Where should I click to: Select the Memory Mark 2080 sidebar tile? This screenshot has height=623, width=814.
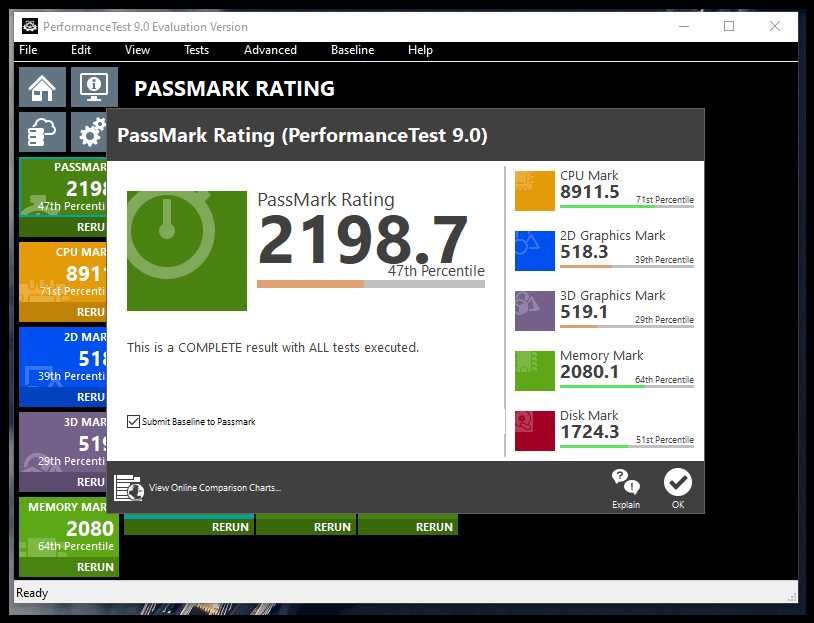click(x=69, y=528)
